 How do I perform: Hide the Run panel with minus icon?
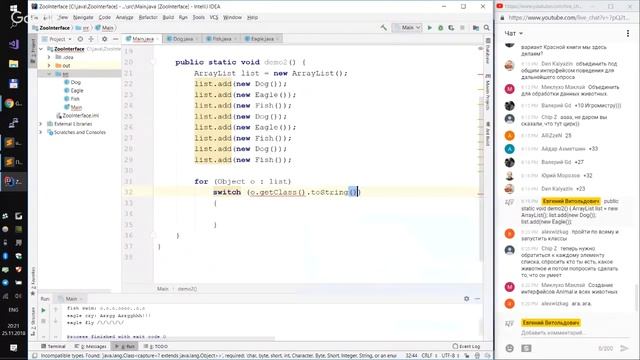click(x=478, y=299)
